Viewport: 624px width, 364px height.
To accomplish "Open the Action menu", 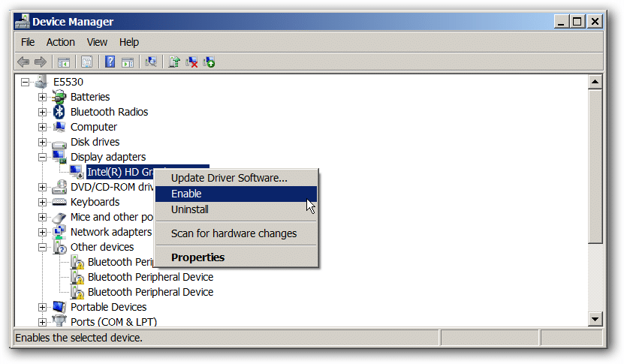I will (x=60, y=42).
